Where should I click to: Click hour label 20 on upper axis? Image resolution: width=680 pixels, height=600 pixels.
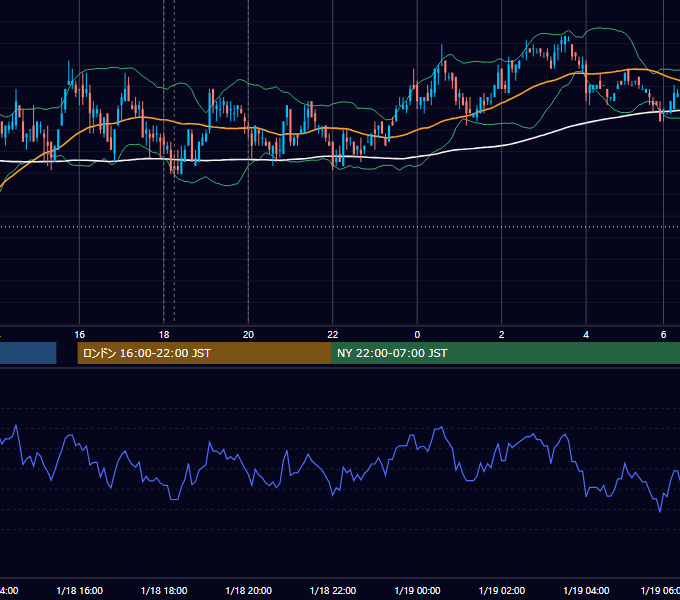tap(248, 335)
